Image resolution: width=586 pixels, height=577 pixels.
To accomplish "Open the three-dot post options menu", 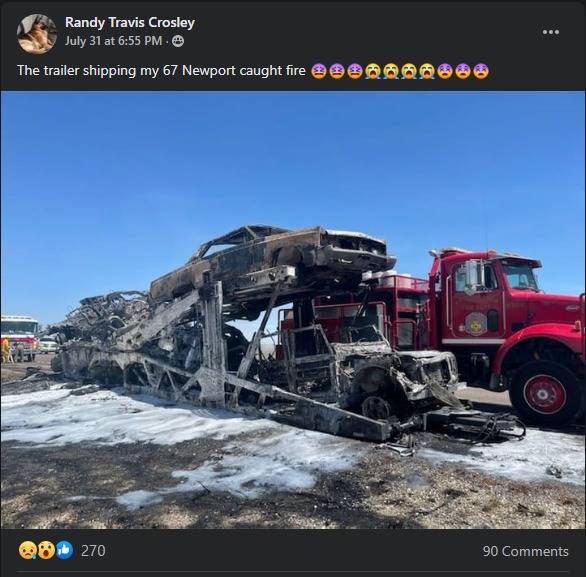I will tap(551, 32).
